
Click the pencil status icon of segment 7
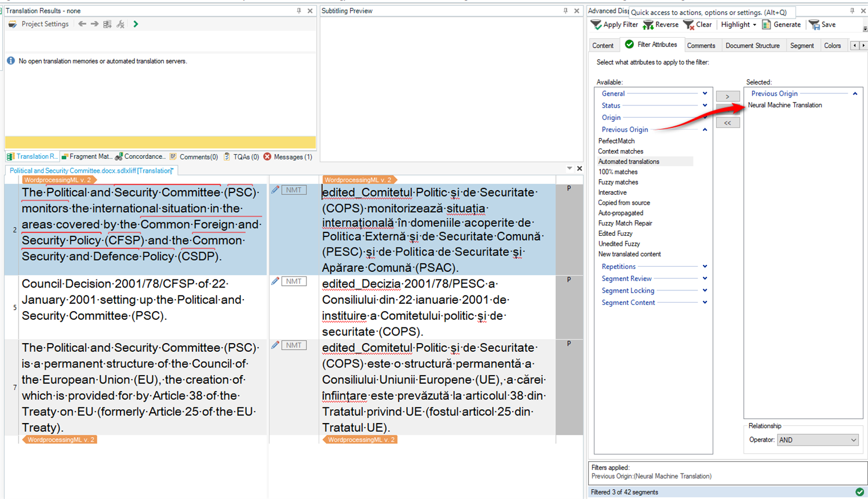[275, 345]
